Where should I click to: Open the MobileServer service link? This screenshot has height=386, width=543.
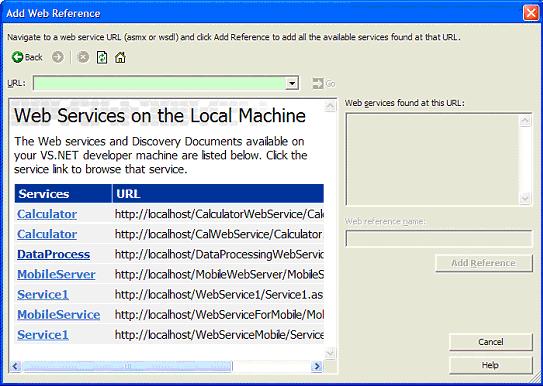click(x=56, y=274)
